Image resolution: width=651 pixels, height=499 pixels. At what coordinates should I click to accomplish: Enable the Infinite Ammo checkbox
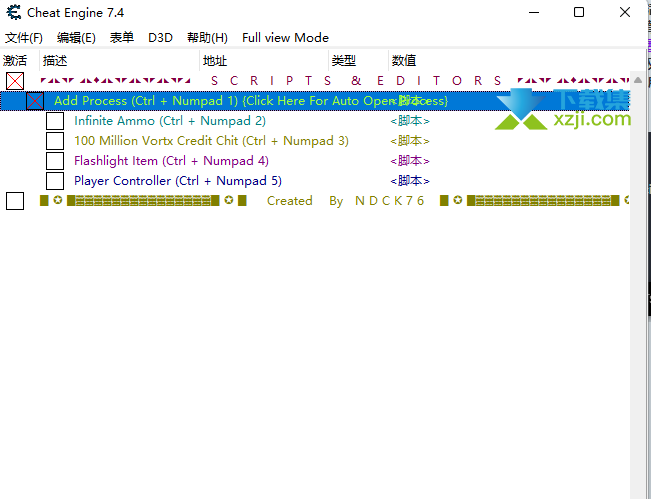(55, 121)
